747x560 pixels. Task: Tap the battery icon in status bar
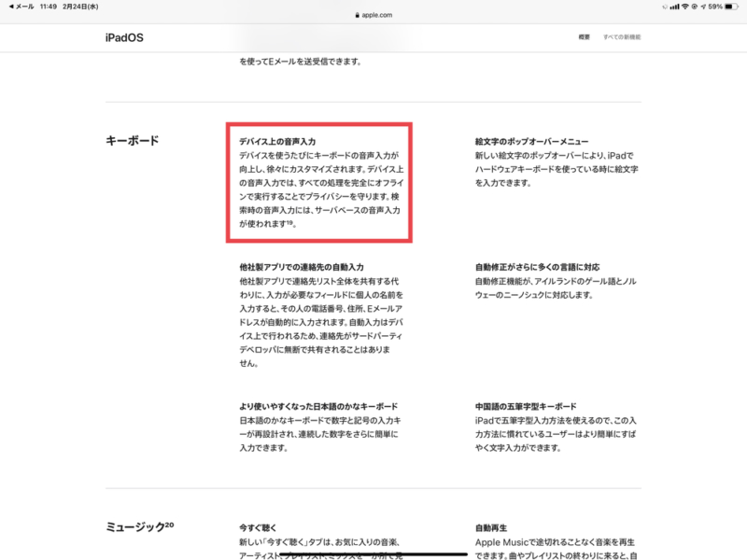(x=732, y=7)
